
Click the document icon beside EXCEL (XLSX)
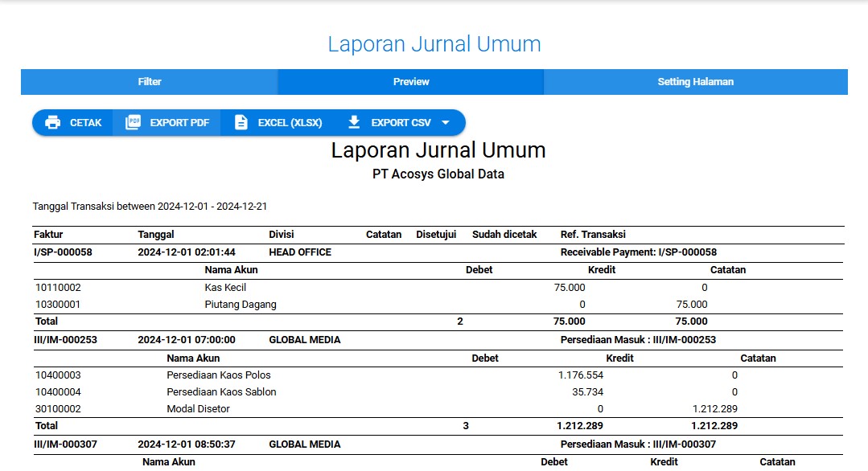(x=241, y=123)
